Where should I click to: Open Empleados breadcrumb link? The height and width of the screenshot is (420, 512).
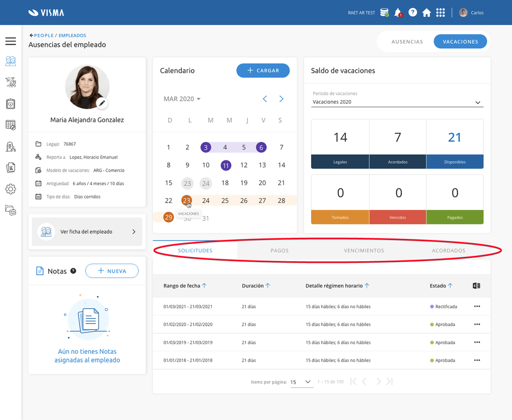point(72,35)
